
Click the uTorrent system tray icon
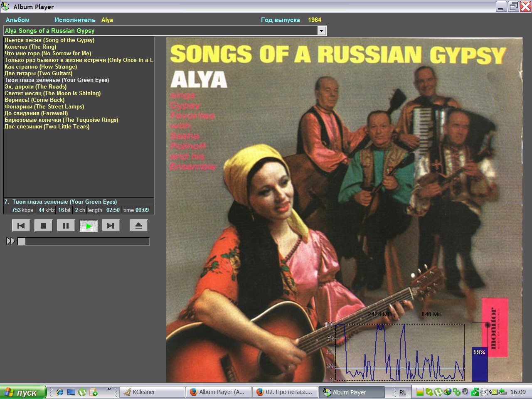point(438,392)
